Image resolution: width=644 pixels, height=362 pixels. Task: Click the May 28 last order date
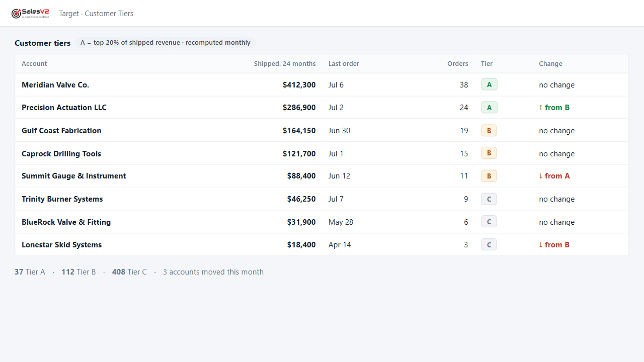(341, 222)
